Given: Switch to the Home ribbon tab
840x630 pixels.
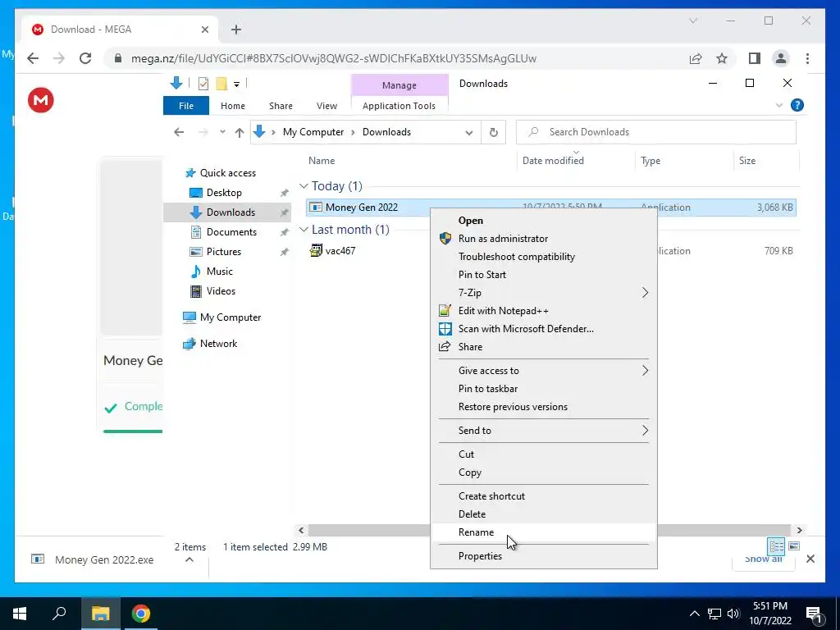Looking at the screenshot, I should (x=232, y=106).
